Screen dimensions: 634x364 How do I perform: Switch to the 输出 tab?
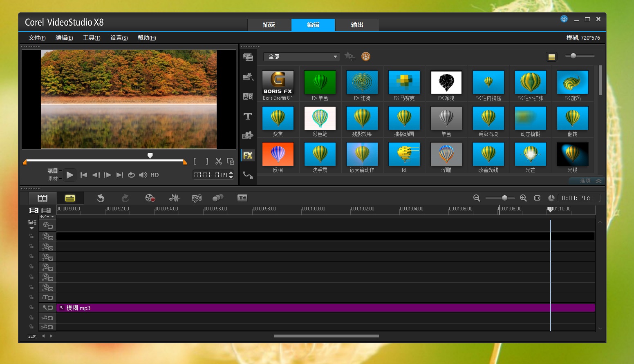click(357, 25)
